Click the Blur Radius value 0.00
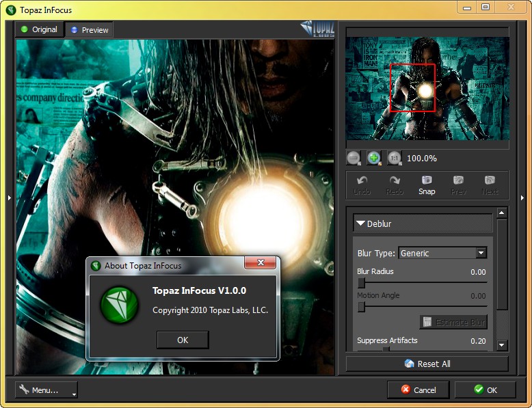 pyautogui.click(x=478, y=272)
